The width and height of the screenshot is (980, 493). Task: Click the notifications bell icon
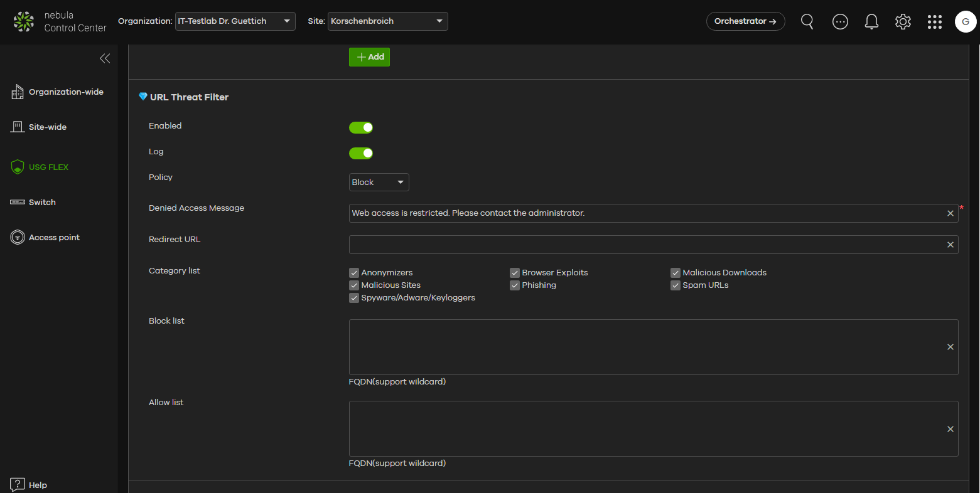(x=871, y=21)
